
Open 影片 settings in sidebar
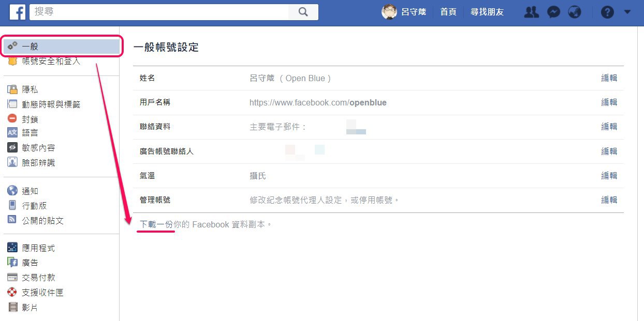point(30,308)
